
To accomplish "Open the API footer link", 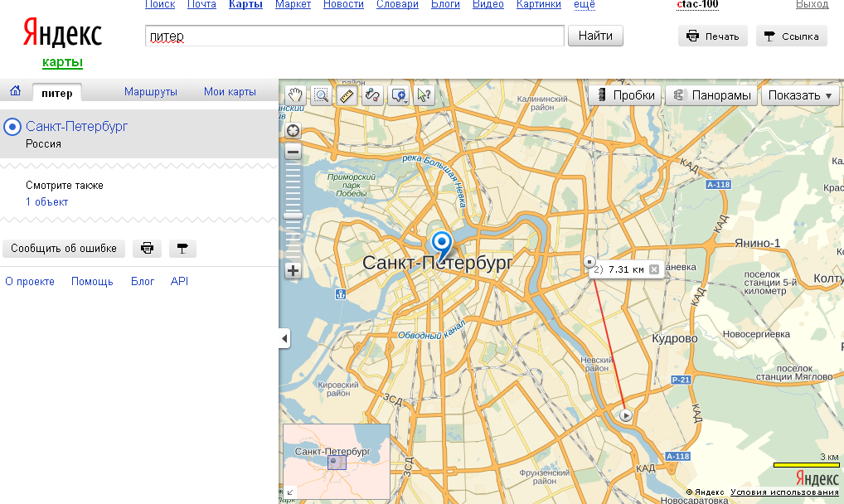I will click(x=179, y=281).
